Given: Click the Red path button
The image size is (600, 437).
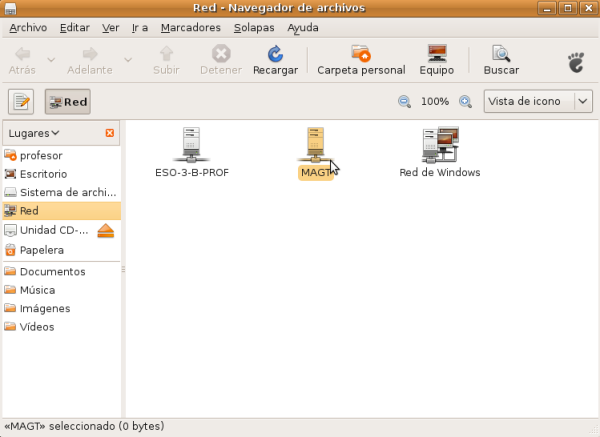Looking at the screenshot, I should (67, 102).
